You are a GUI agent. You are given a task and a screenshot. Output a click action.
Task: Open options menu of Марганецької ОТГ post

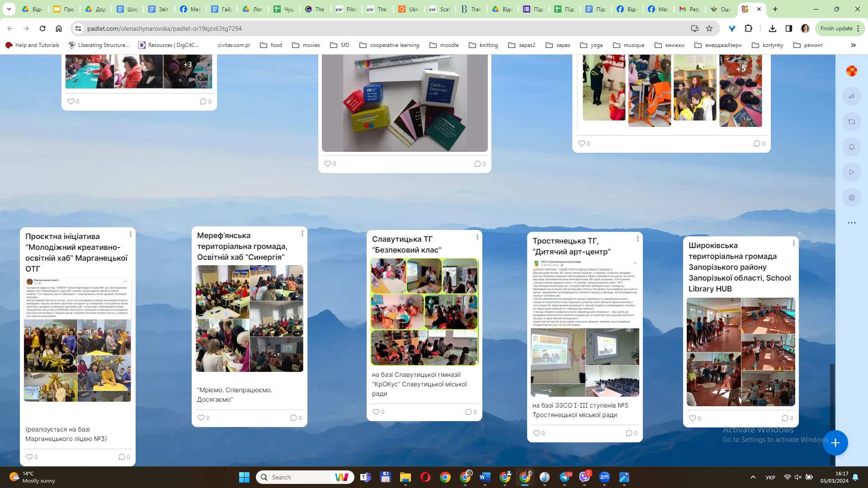coord(131,234)
